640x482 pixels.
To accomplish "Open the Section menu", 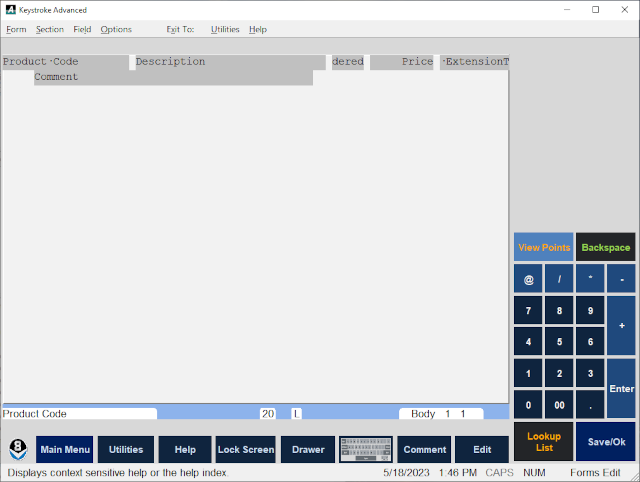I will tap(50, 29).
